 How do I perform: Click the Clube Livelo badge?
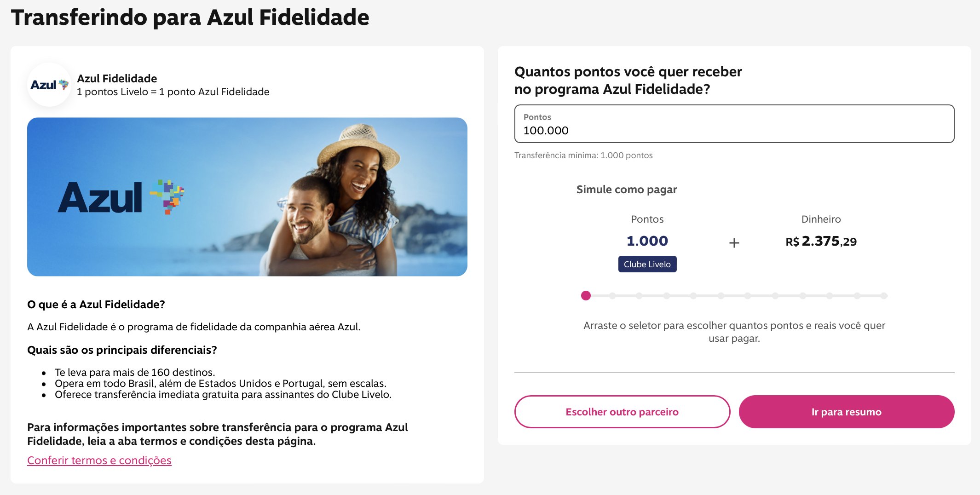click(647, 264)
